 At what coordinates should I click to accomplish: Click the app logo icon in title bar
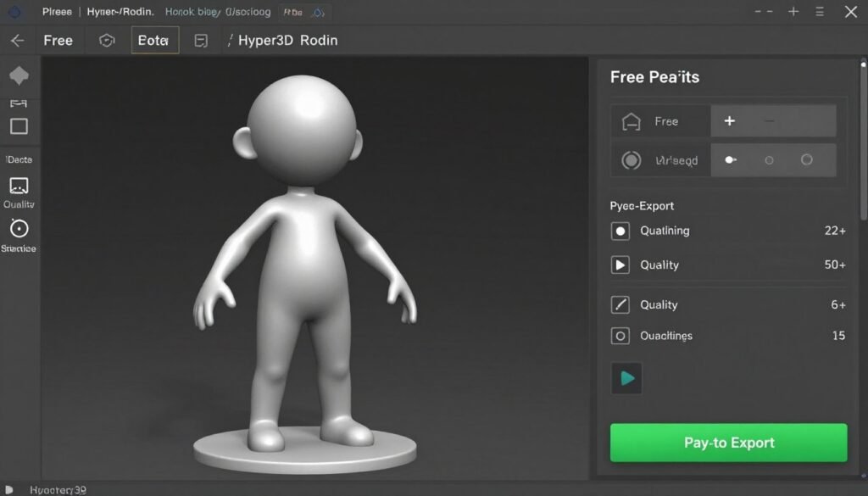click(14, 12)
